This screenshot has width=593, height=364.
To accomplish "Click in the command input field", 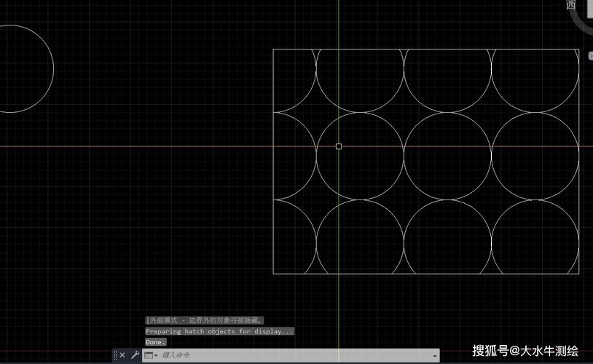I will click(291, 355).
